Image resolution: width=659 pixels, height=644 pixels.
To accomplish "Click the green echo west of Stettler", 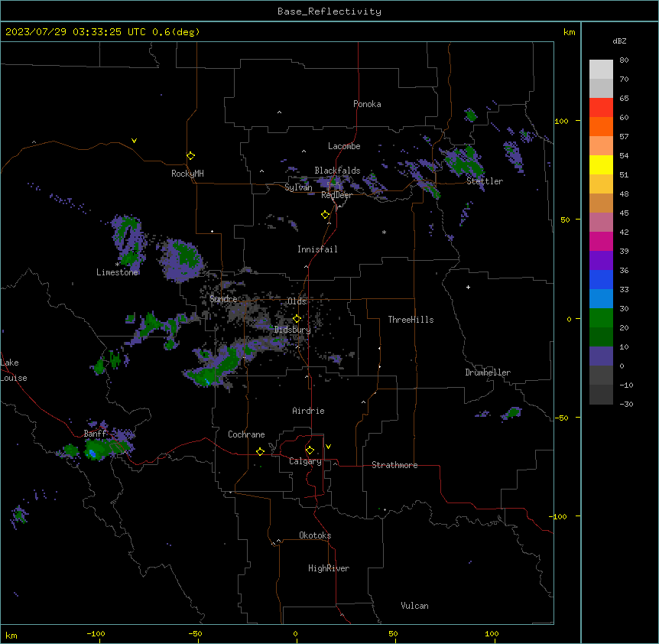I will tap(464, 162).
